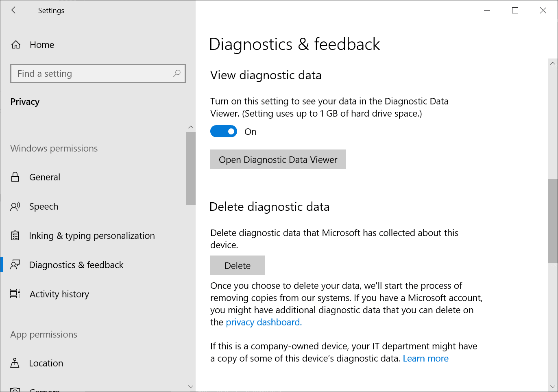Image resolution: width=558 pixels, height=392 pixels.
Task: Select the Diagnostics & feedback icon
Action: coord(15,264)
